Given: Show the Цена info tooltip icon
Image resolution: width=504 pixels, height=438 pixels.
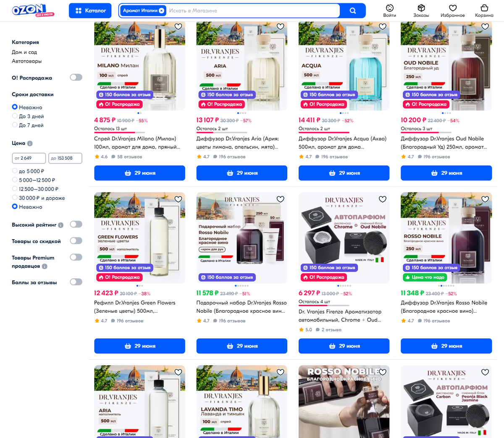Looking at the screenshot, I should 30,143.
